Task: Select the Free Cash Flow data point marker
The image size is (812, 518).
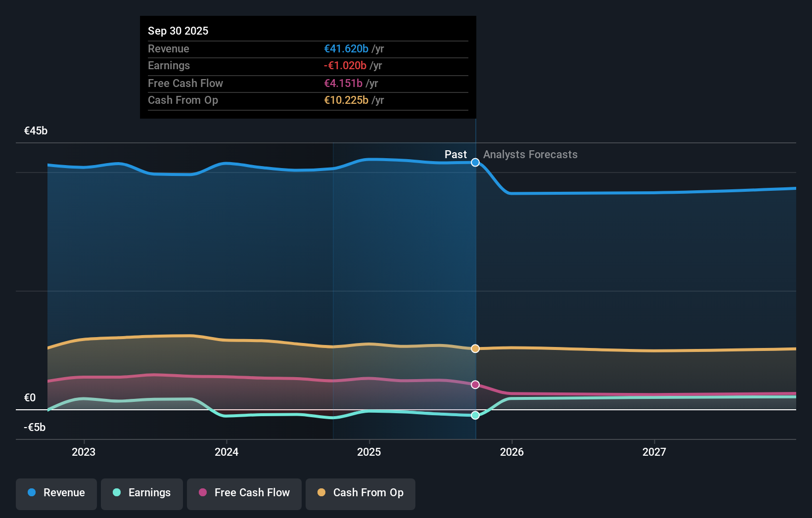Action: pos(475,385)
